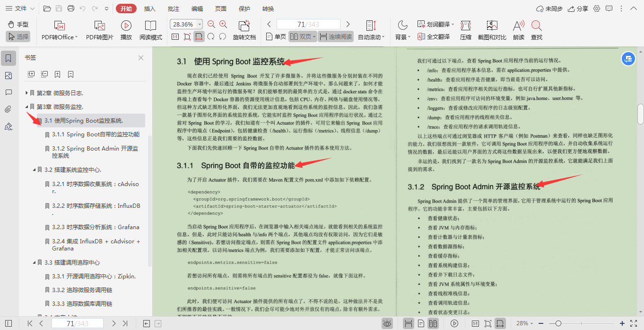Switch to the 编辑 tab

[x=197, y=9]
